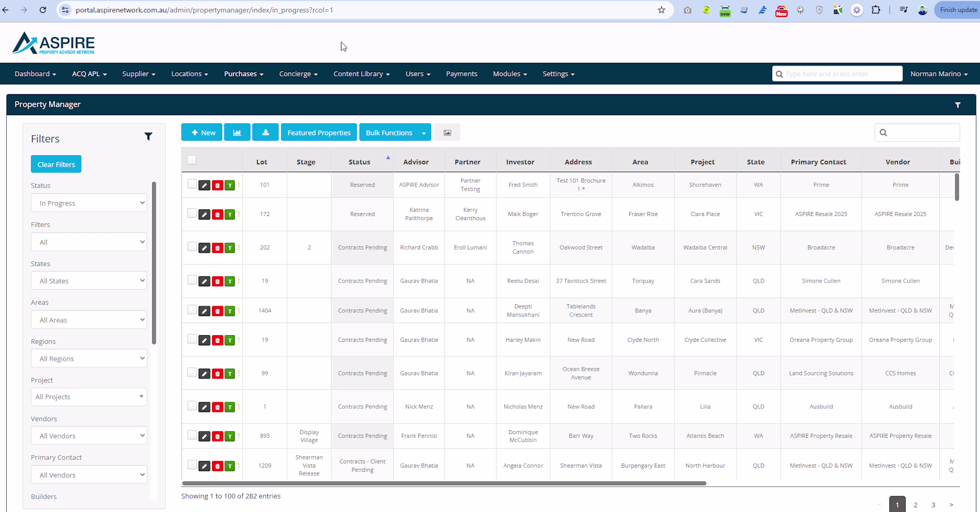Open the Norman Marino user menu

coord(939,74)
